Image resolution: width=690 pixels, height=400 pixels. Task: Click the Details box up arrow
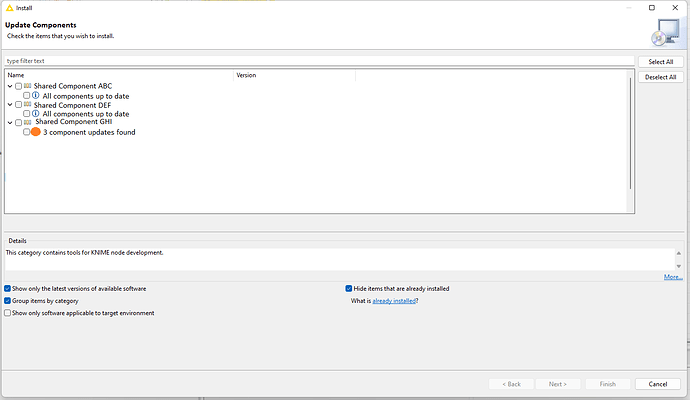tap(679, 253)
